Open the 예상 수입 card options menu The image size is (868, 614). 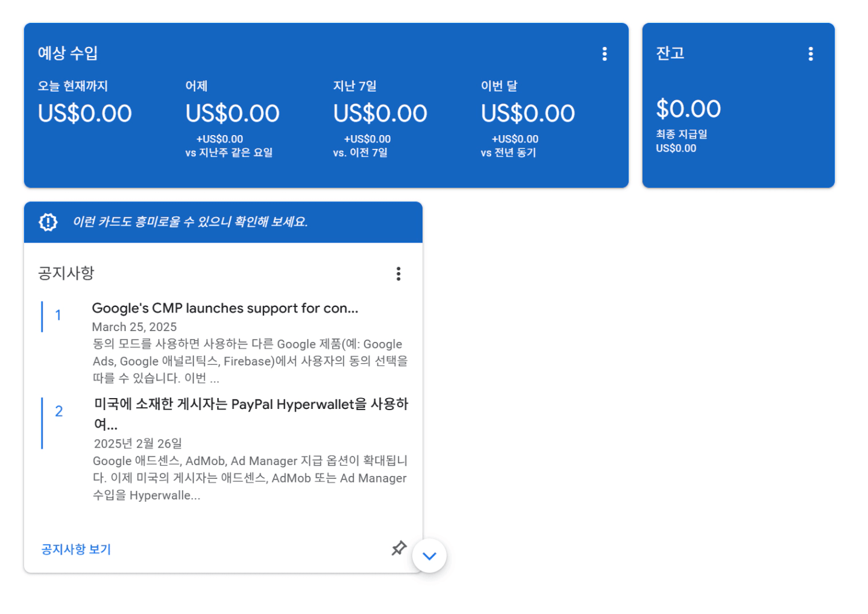tap(605, 54)
